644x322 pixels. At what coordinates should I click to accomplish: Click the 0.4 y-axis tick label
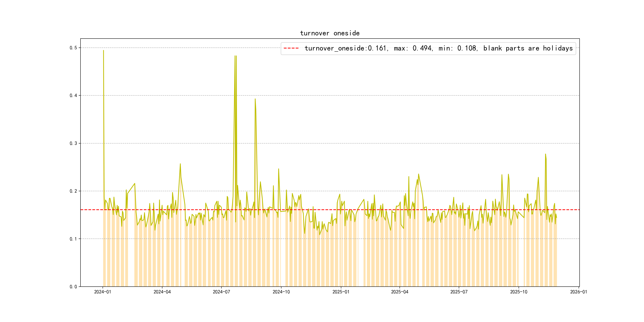coord(73,95)
